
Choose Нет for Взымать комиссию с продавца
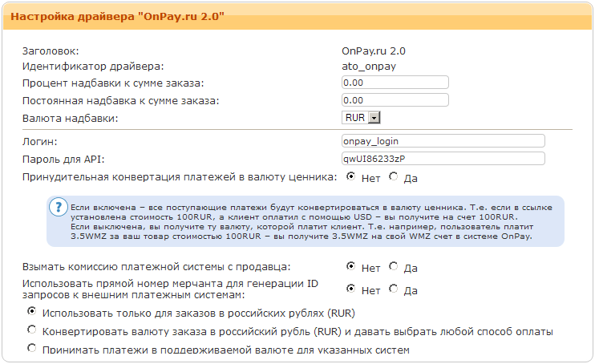pyautogui.click(x=351, y=265)
